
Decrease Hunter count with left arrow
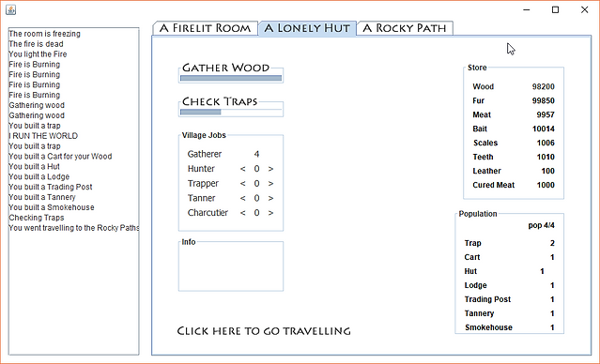[242, 169]
